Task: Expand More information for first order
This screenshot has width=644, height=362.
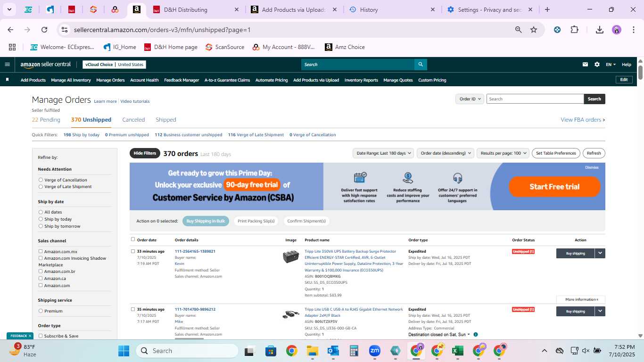Action: 581,299
